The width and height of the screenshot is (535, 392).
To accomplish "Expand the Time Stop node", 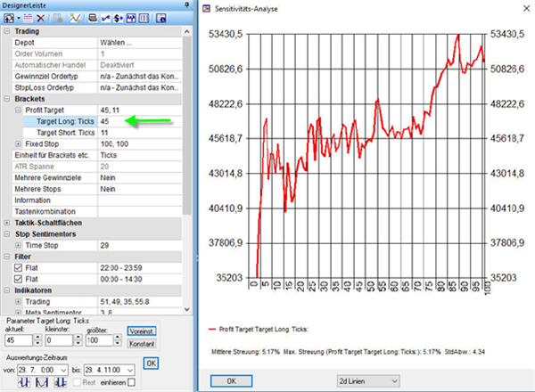I will [18, 245].
